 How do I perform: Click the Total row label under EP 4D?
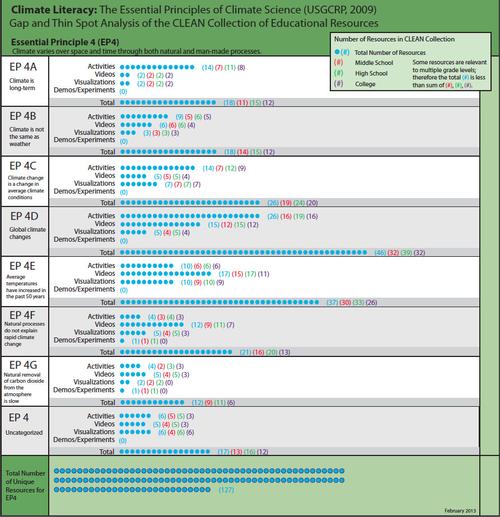[107, 252]
